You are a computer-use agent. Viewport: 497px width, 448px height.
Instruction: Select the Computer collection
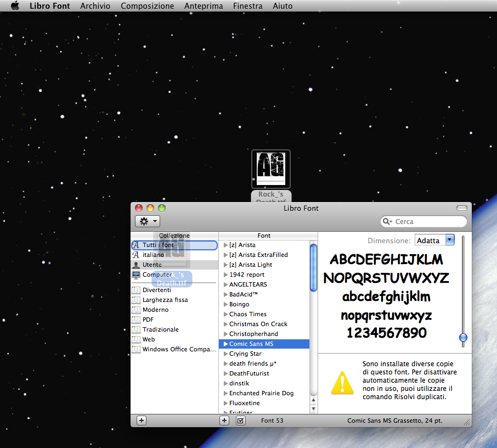(x=174, y=275)
